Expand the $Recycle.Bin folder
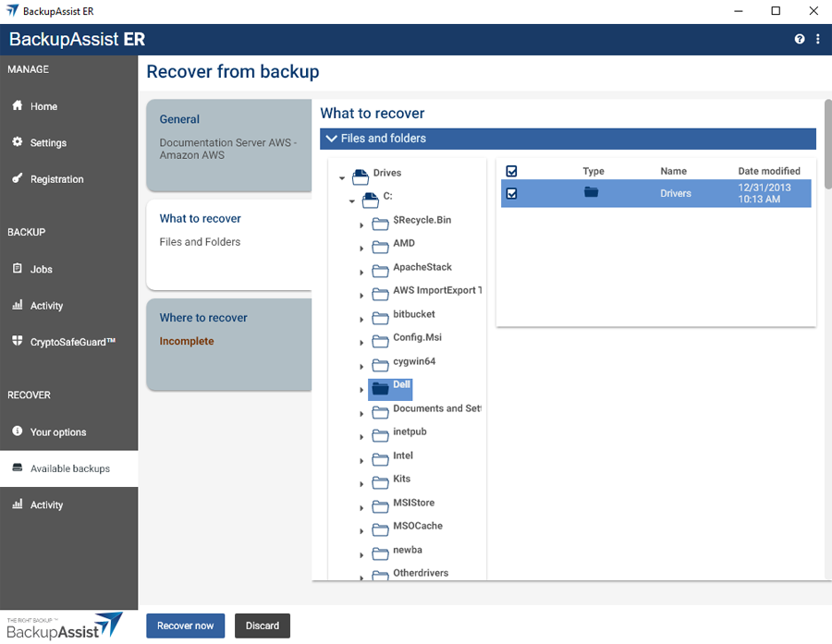This screenshot has width=832, height=644. point(361,225)
